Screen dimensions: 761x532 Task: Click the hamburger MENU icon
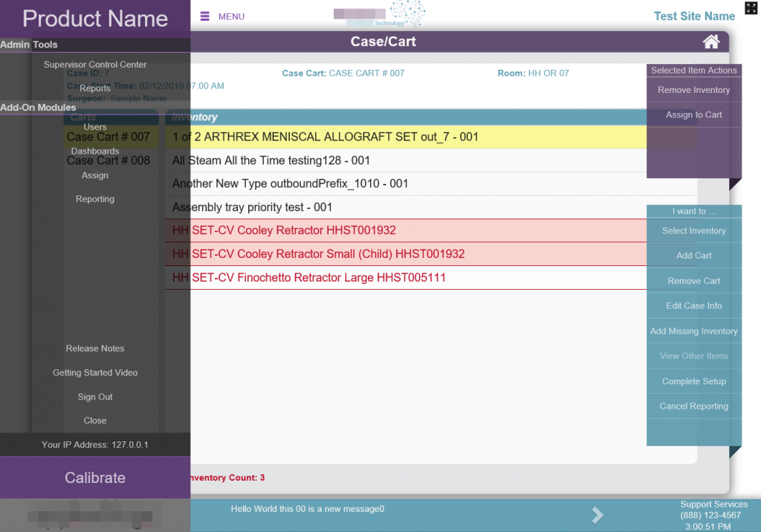(x=205, y=16)
